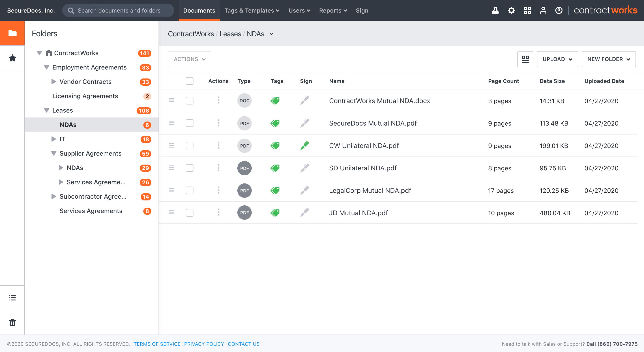Switch to the Documents tab

[199, 10]
